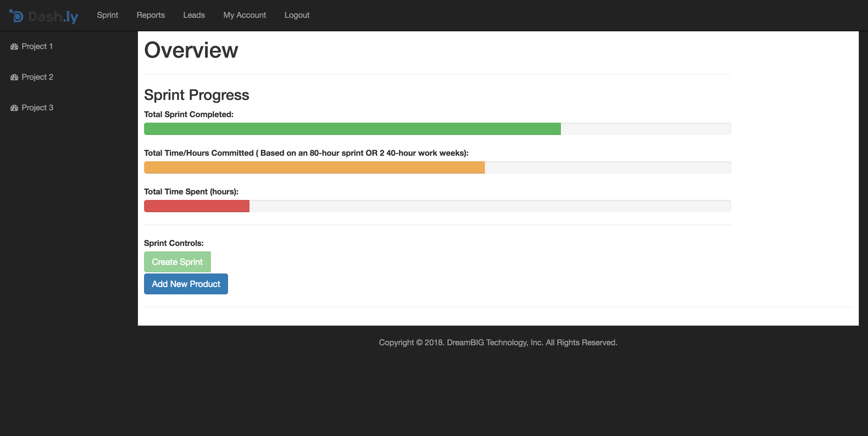Click the 'Sprint Controls:' label

pos(174,243)
